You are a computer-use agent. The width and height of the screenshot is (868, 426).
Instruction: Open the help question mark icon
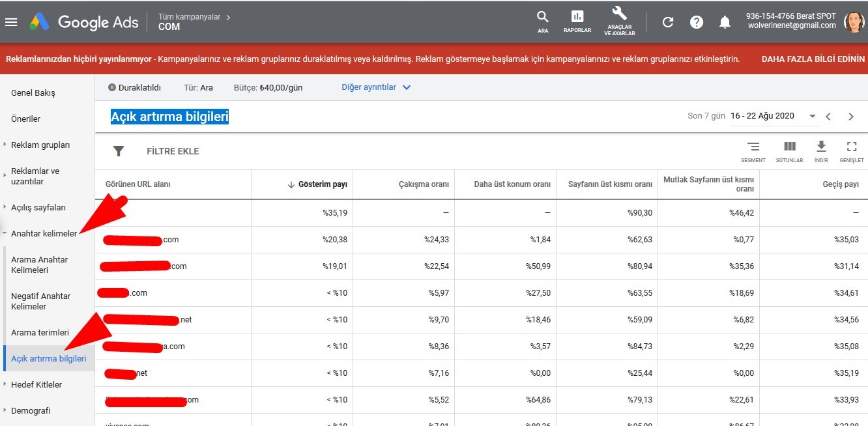click(697, 22)
